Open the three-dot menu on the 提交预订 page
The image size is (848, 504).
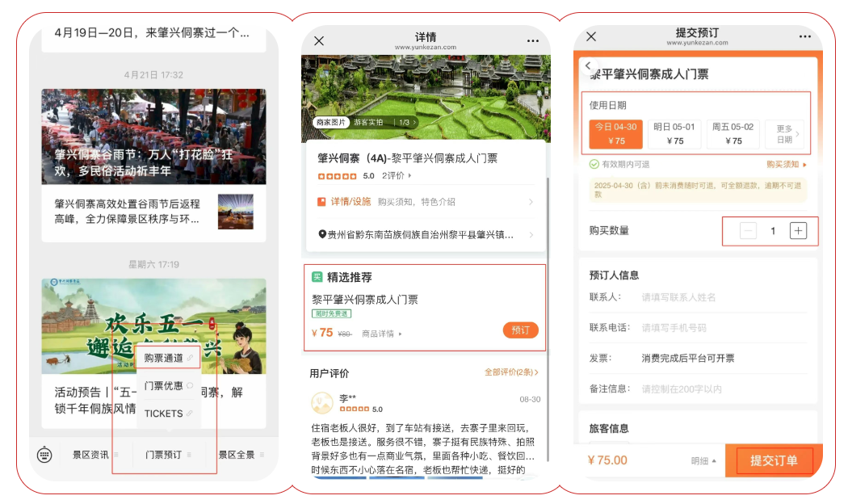[x=804, y=36]
